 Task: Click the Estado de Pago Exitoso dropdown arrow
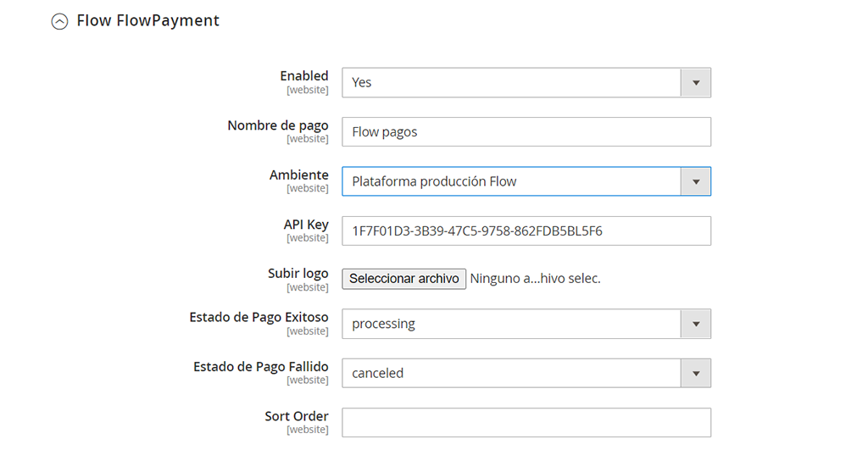[x=696, y=324]
